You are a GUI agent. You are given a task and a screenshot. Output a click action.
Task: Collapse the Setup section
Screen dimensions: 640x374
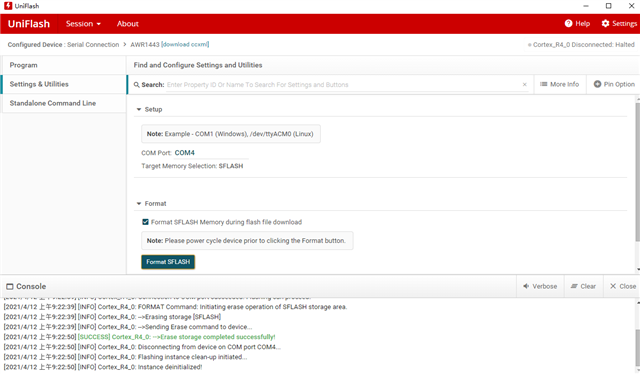point(139,109)
